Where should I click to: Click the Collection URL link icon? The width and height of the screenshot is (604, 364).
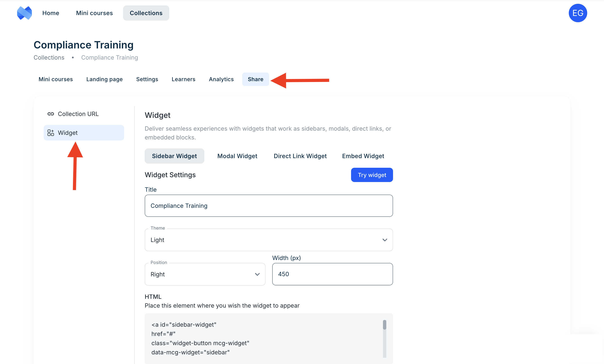51,114
